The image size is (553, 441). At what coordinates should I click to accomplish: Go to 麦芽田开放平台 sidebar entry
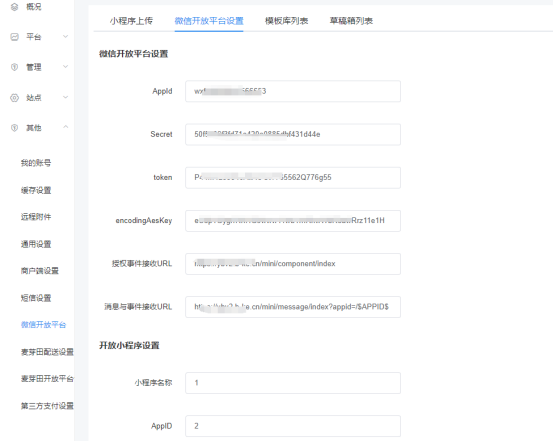[47, 379]
